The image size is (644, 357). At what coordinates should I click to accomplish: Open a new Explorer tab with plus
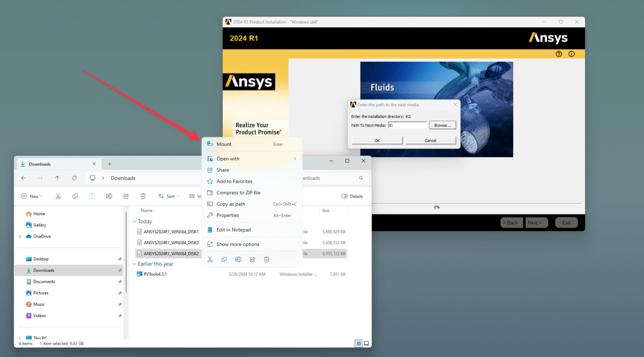[109, 164]
